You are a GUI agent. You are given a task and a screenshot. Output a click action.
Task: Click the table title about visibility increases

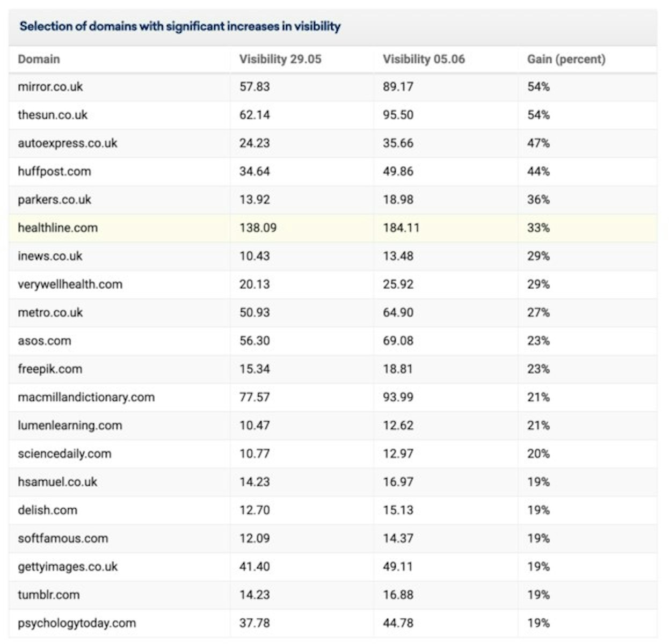[x=180, y=26]
